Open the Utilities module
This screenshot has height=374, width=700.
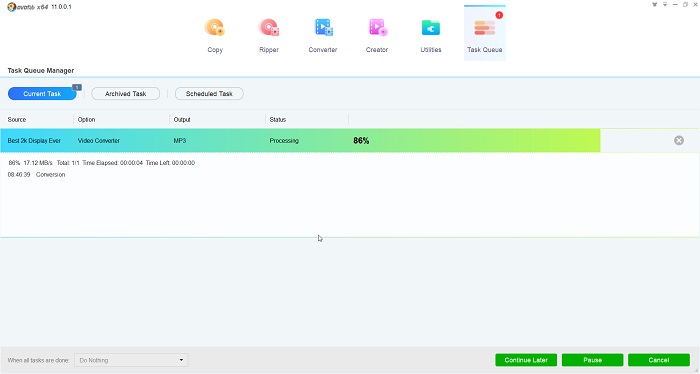(431, 36)
